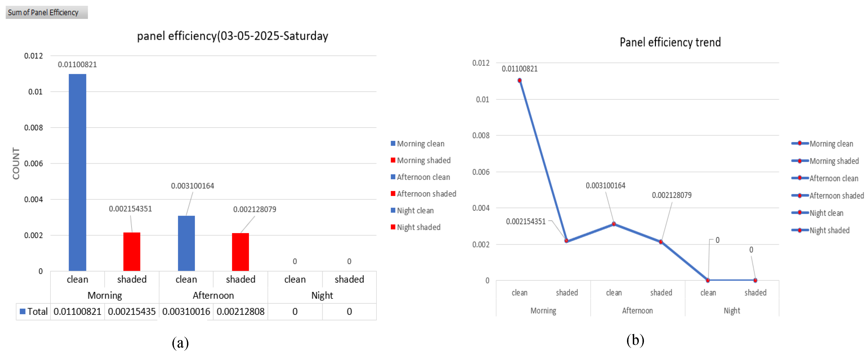Viewport: 868px width, 354px height.
Task: Click the 0.00215435 cell in the data table
Action: 132,312
